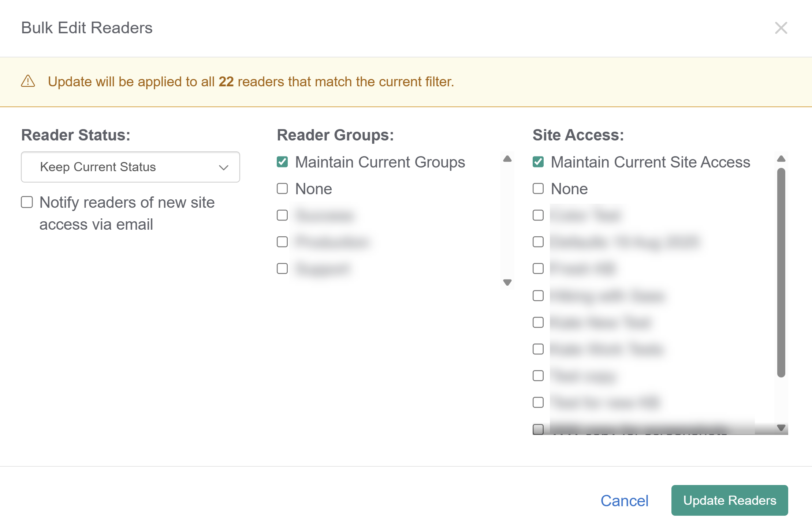
Task: Click the Reader Groups scrollbar track
Action: 507,219
